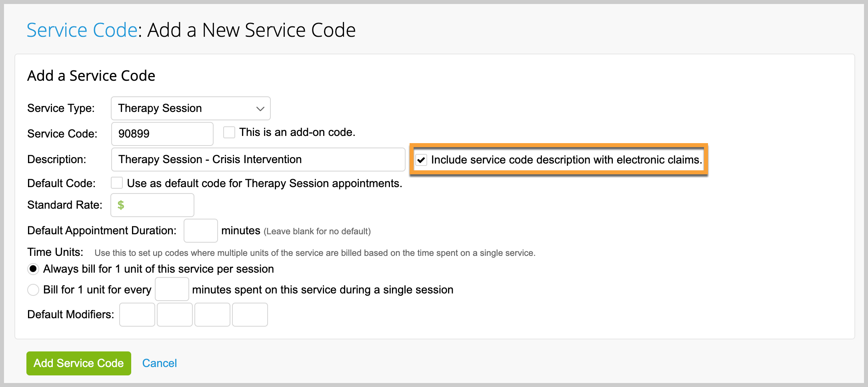
Task: Select 'Always bill for 1 unit' option
Action: 33,269
